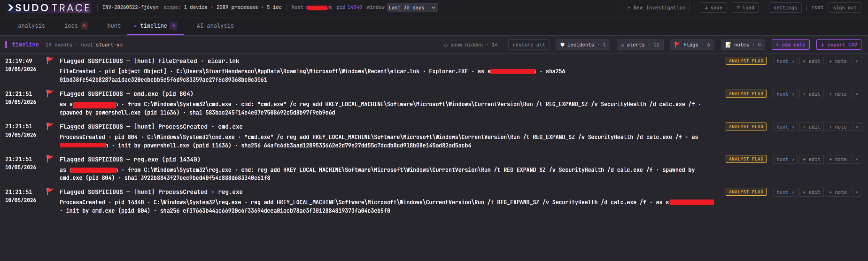Click the title 'Flagged SUSPICIOUS — reg.exe (pid 14340)'

(x=130, y=160)
